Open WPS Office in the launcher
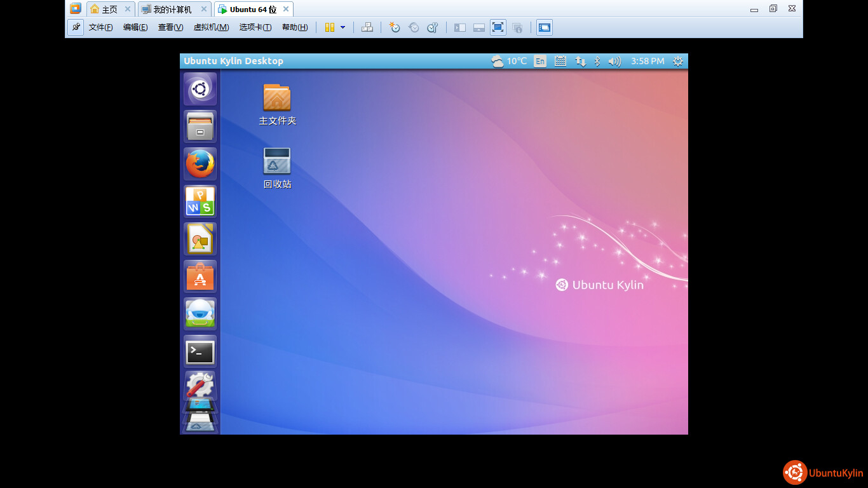This screenshot has height=488, width=868. click(200, 201)
